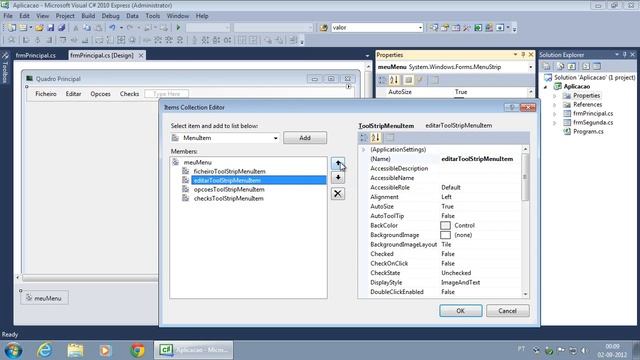640x360 pixels.
Task: Click Show All Files icon in Solution Explorer
Action: click(560, 66)
